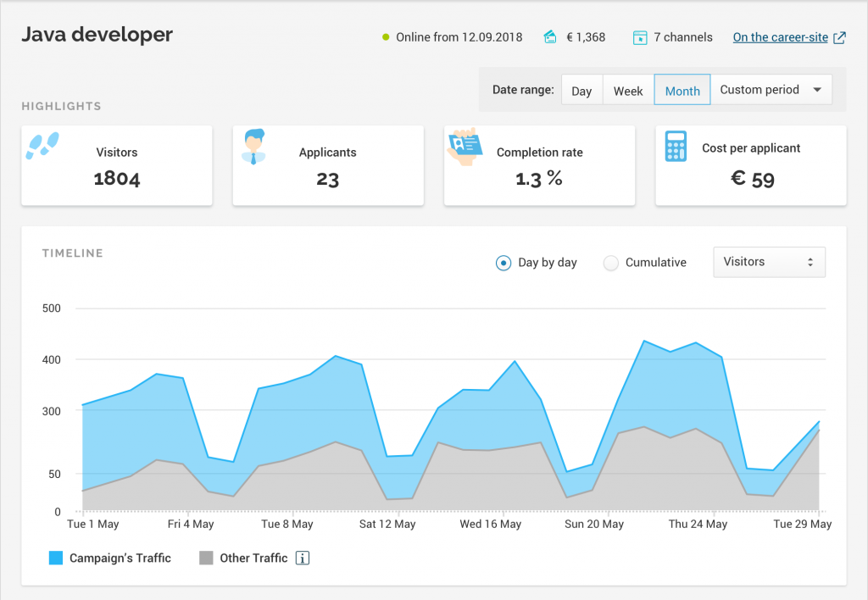Switch date range to Week
This screenshot has height=600, width=868.
pyautogui.click(x=628, y=90)
